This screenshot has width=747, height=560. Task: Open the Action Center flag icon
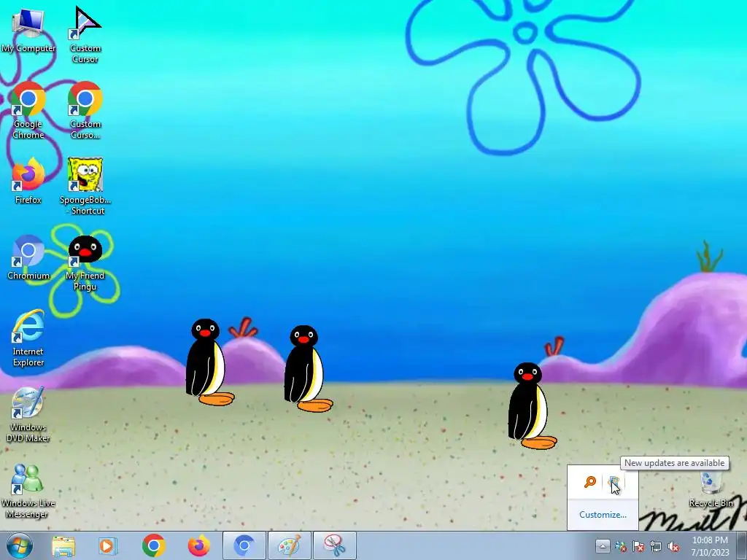(x=638, y=547)
